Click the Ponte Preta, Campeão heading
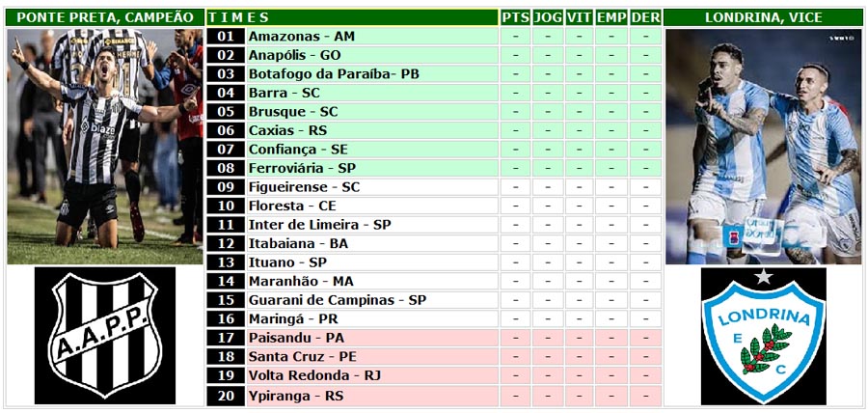The image size is (868, 413). point(105,17)
